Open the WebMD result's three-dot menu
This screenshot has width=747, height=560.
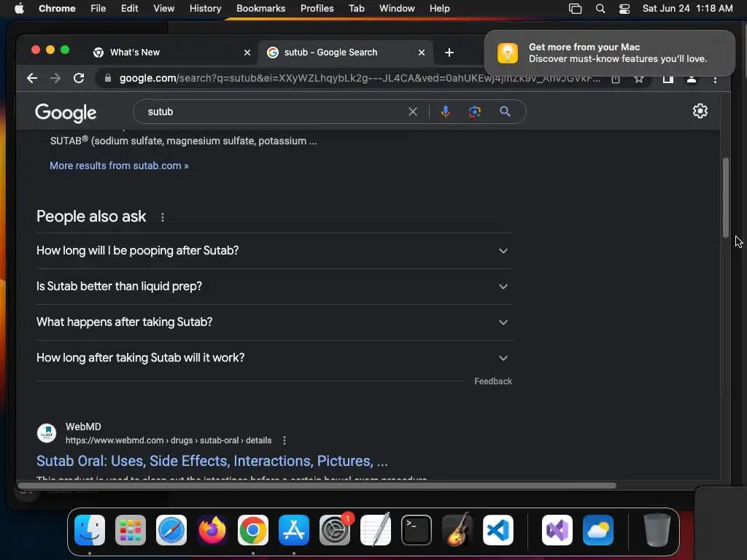pos(285,440)
